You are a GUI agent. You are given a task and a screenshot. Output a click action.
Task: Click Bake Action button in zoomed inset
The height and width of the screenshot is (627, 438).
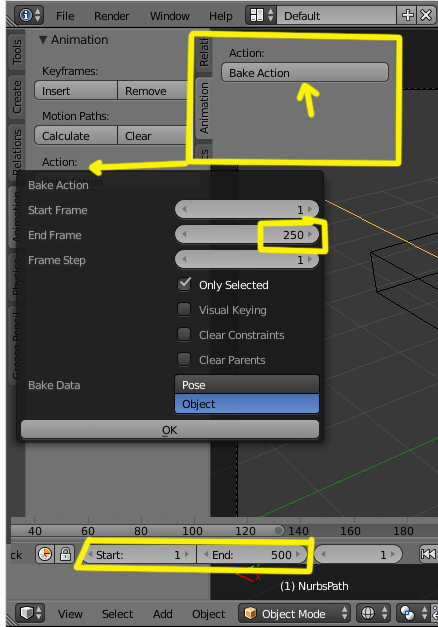click(305, 72)
